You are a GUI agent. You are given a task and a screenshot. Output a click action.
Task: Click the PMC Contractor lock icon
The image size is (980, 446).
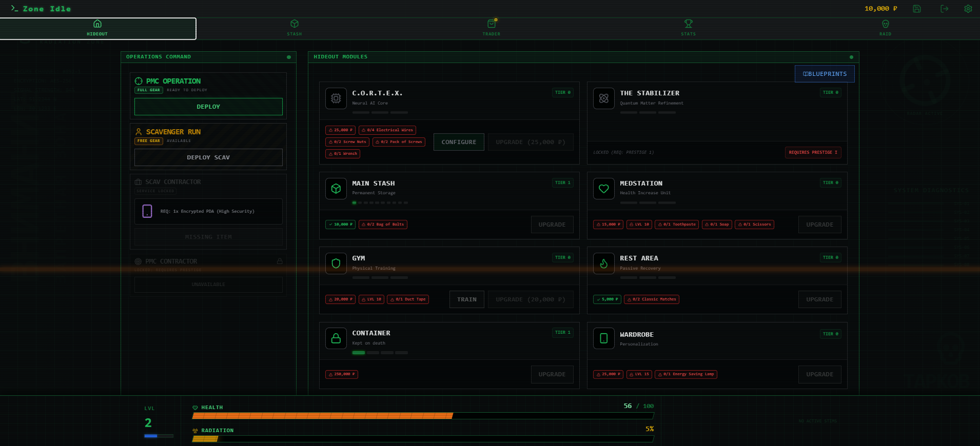click(280, 261)
